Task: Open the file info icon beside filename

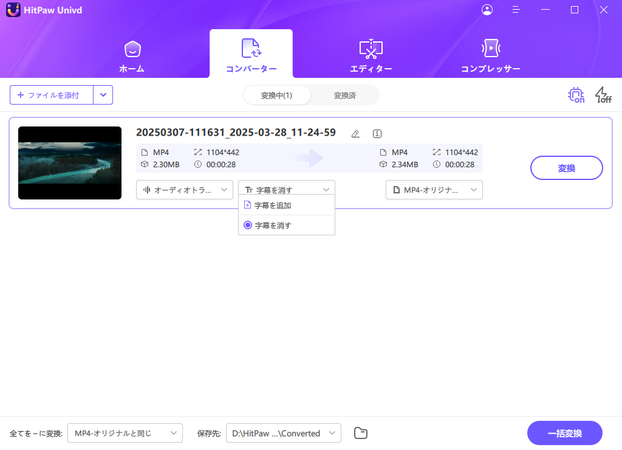Action: click(x=377, y=134)
